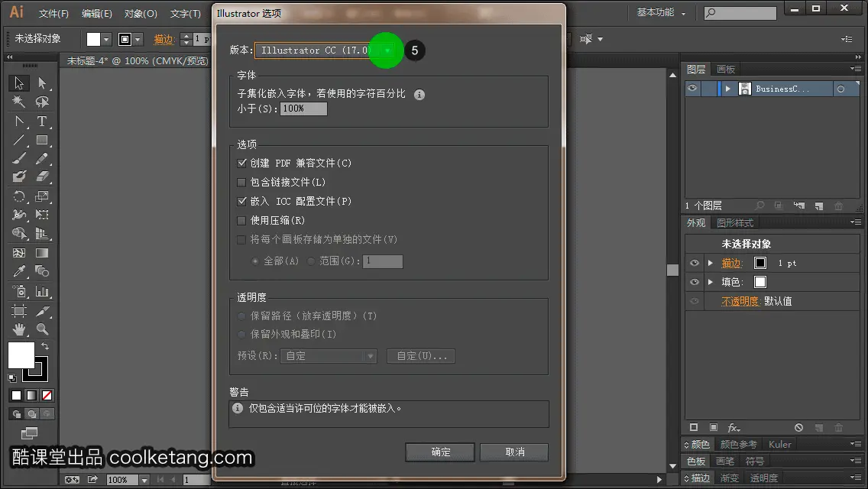Select the Rectangle tool
This screenshot has height=489, width=868.
click(42, 140)
